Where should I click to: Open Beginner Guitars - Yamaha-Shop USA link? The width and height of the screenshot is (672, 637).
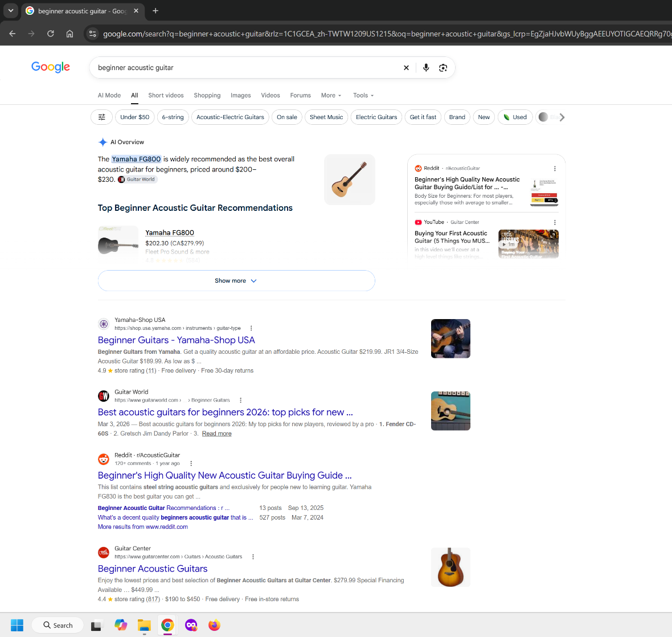click(x=176, y=340)
